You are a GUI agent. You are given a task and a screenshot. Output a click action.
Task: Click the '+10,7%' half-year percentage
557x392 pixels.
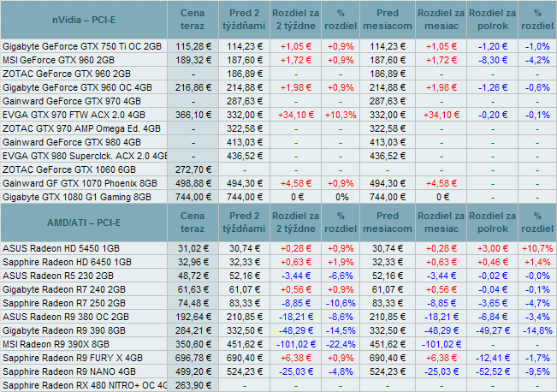coord(537,248)
